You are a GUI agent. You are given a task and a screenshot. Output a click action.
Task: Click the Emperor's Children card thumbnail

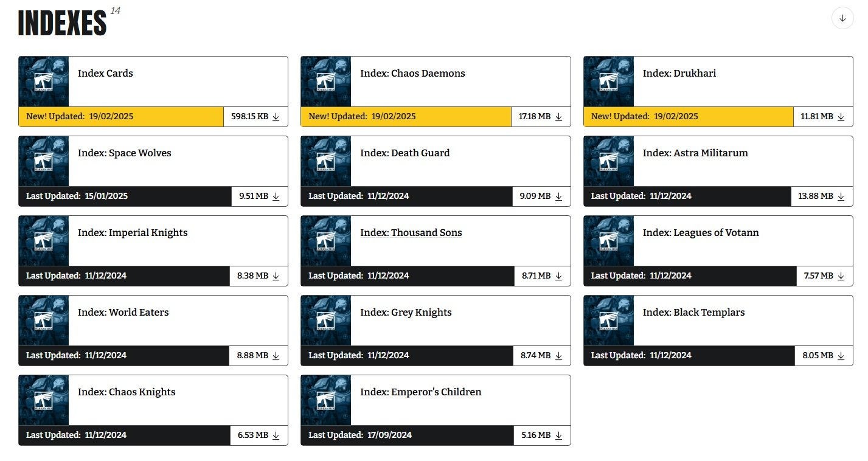click(x=326, y=400)
